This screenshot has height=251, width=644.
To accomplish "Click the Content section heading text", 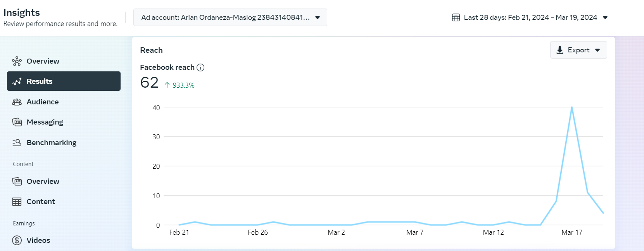I will coord(23,164).
